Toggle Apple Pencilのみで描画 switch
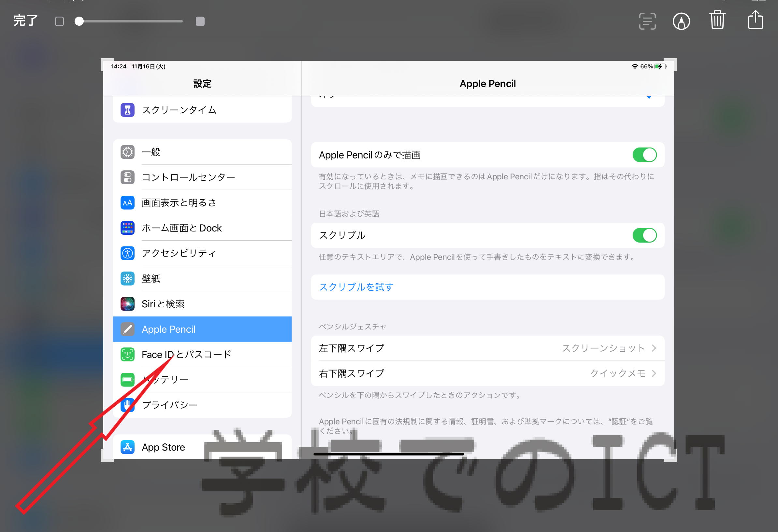The height and width of the screenshot is (532, 778). tap(644, 155)
